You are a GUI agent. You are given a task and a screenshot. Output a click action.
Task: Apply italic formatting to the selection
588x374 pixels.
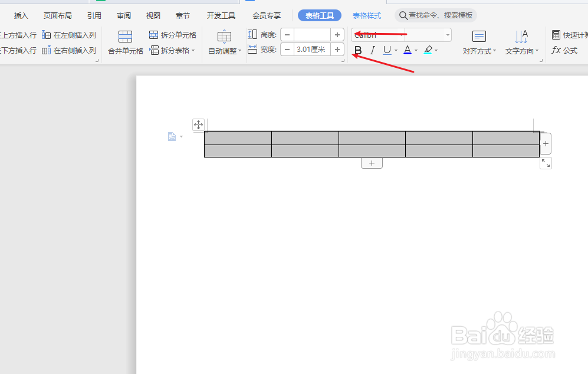(x=372, y=50)
